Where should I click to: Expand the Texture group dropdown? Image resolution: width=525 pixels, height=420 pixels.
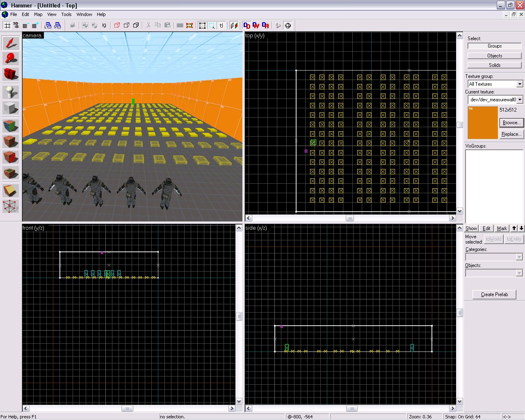tap(520, 84)
